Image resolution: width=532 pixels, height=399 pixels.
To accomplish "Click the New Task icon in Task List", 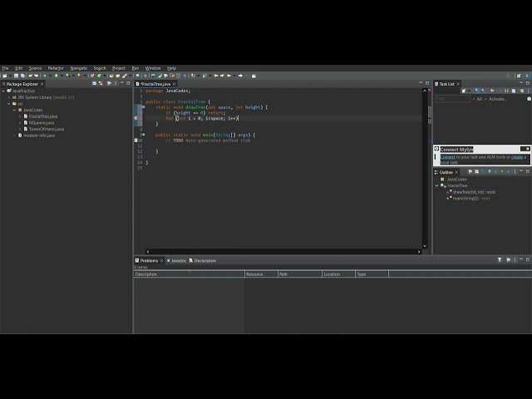I will tap(464, 91).
